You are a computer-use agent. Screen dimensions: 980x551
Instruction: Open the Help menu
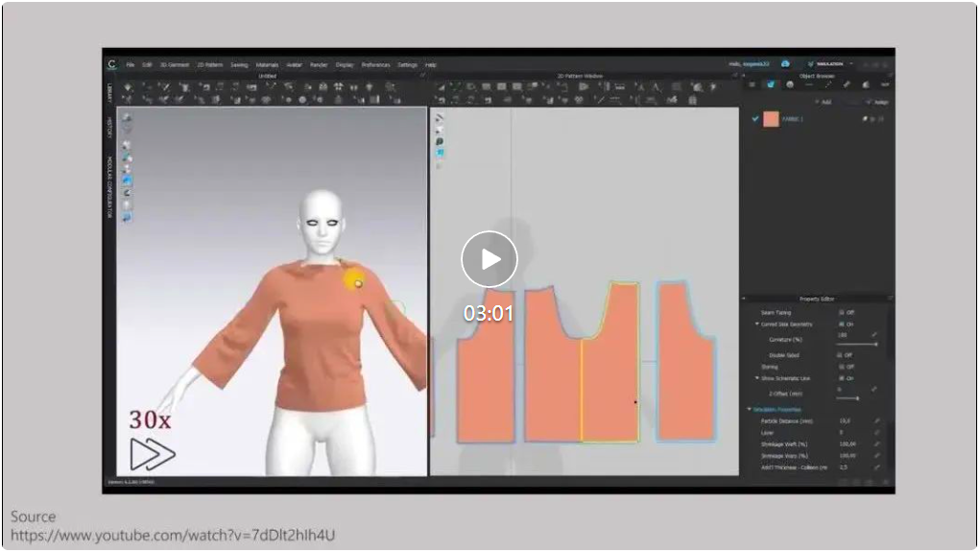coord(431,65)
